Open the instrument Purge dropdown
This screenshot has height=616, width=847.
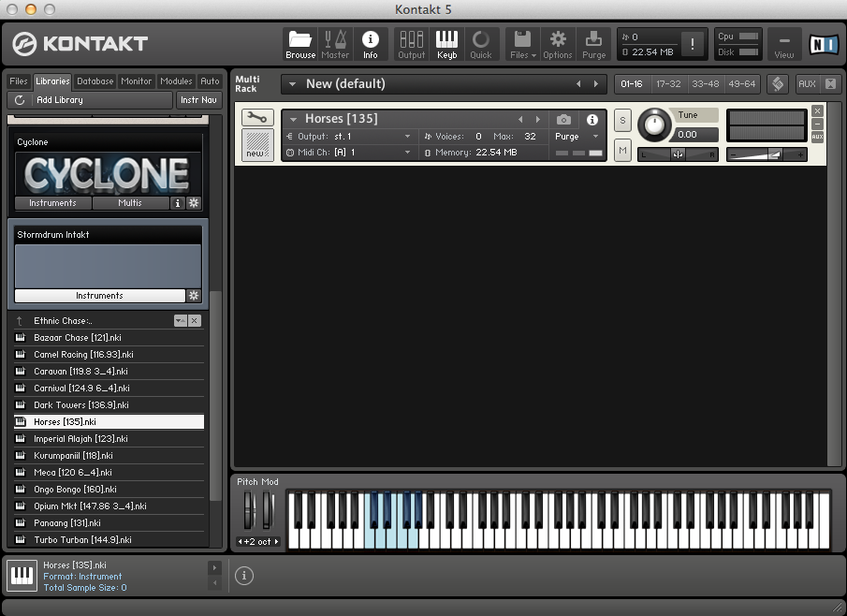[595, 136]
